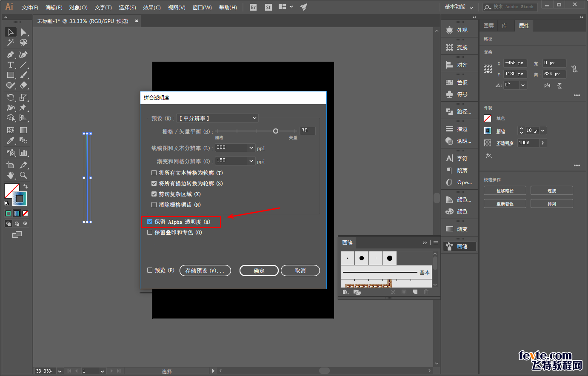588x376 pixels.
Task: Choose the Shape Builder tool
Action: tap(11, 118)
